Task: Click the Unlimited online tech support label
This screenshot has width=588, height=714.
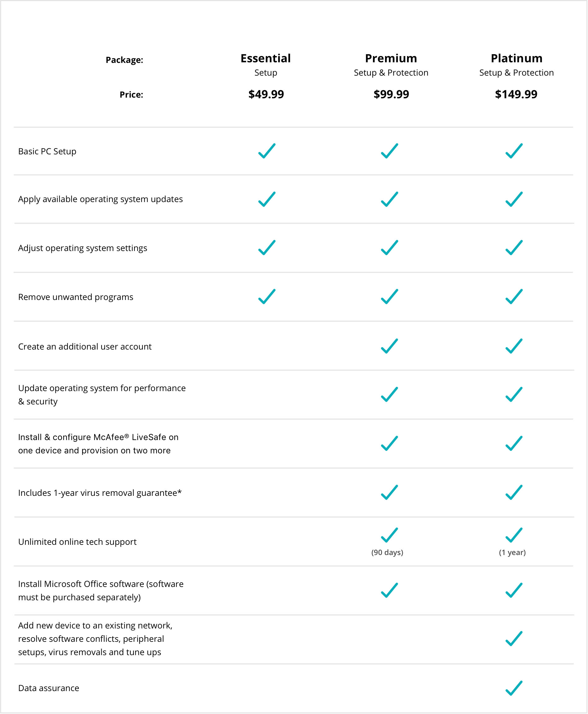Action: (77, 542)
